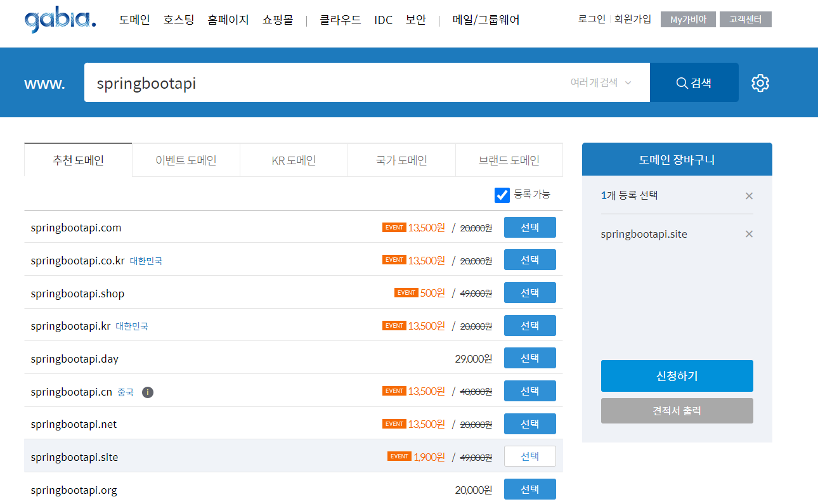Screen dimensions: 818x504
Task: Click springbootapi.site in the cart panel
Action: coord(644,235)
